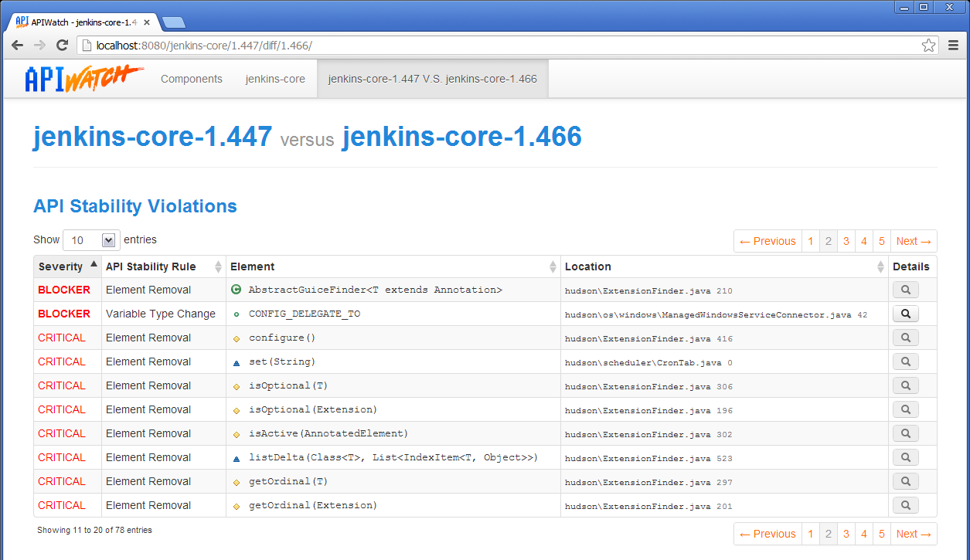Open the Components nav item
Viewport: 970px width, 560px height.
coord(192,79)
